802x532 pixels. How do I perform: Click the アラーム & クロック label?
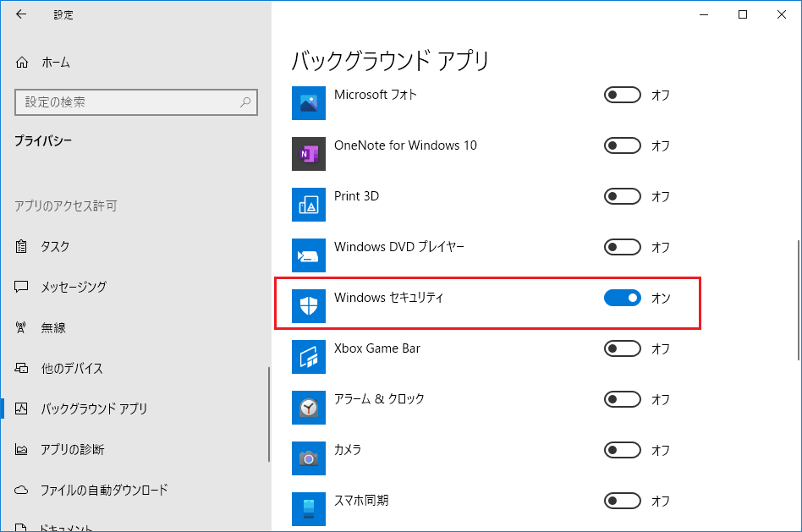point(379,398)
